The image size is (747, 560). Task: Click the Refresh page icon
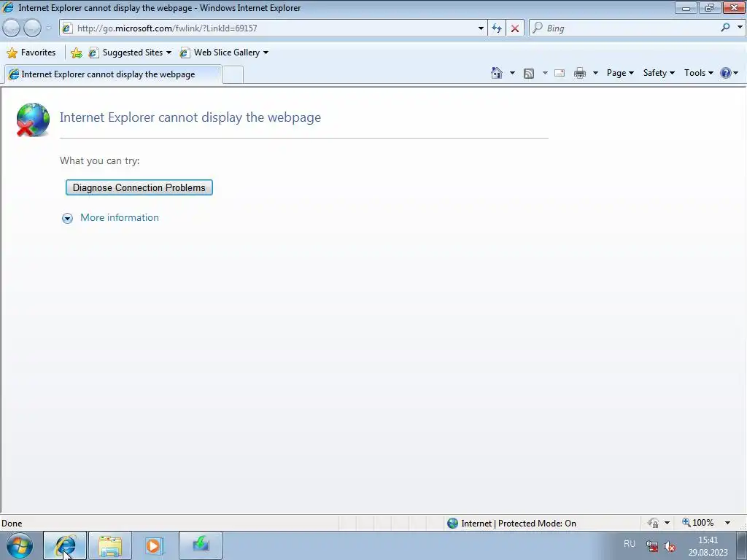point(497,28)
